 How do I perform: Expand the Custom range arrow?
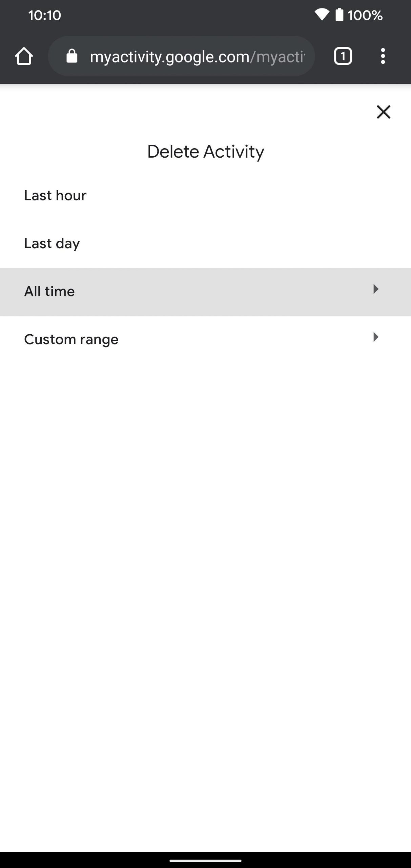pos(375,337)
